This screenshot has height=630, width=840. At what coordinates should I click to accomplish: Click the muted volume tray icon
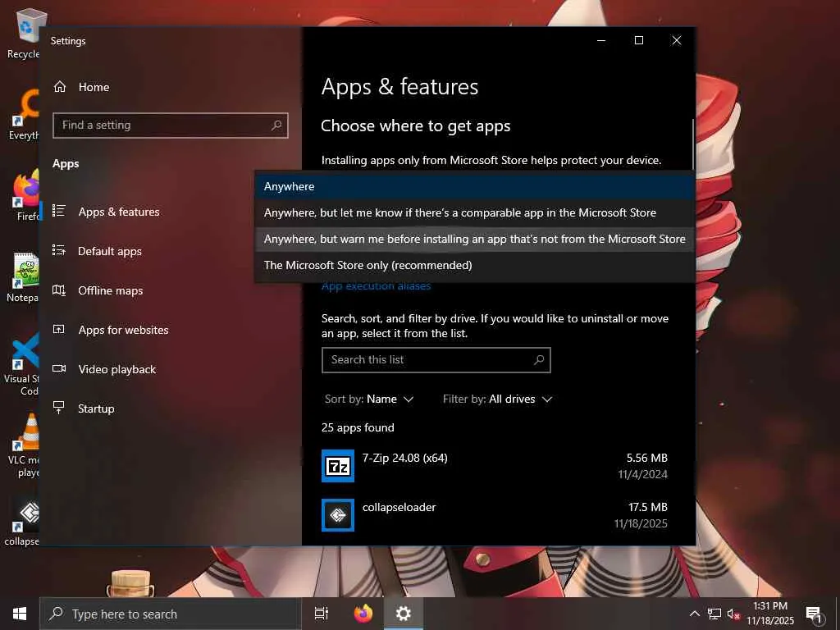click(x=733, y=614)
